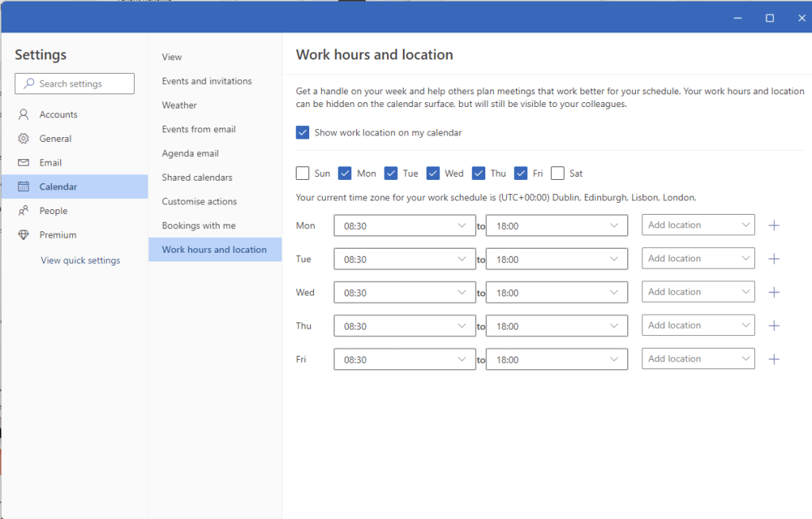
Task: Select the Premium diamond icon
Action: tap(22, 235)
